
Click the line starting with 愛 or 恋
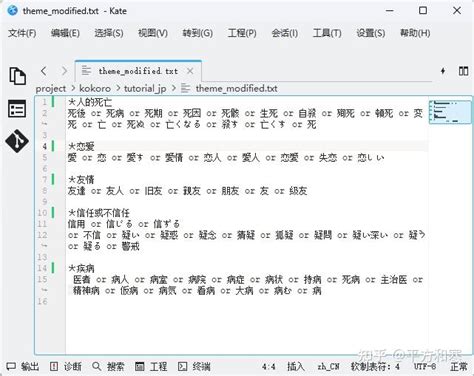pos(226,157)
